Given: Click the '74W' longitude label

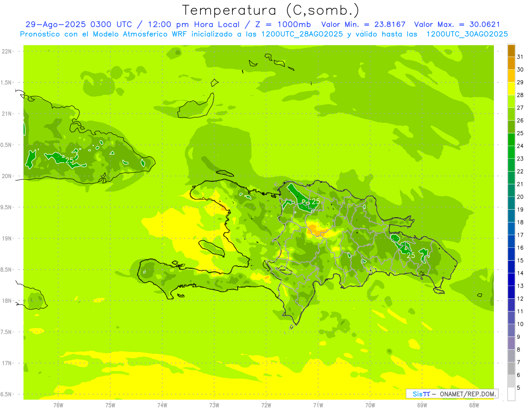Looking at the screenshot, I should [x=162, y=405].
